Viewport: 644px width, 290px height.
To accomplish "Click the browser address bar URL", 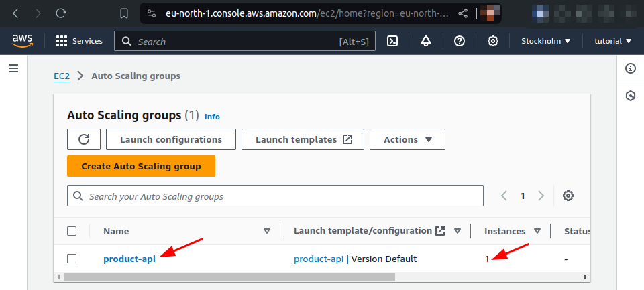I will coord(307,14).
